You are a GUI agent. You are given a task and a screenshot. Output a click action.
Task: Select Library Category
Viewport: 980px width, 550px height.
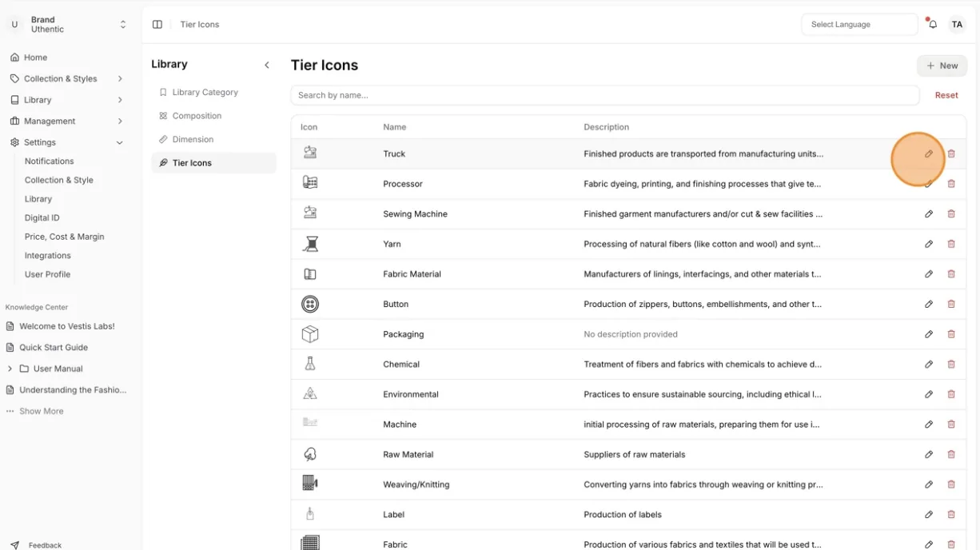(x=205, y=93)
